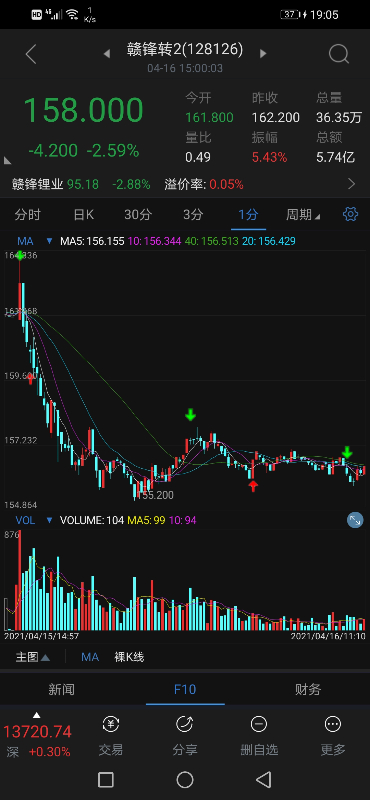The image size is (370, 800).
Task: Open the search magnifier icon
Action: click(339, 54)
